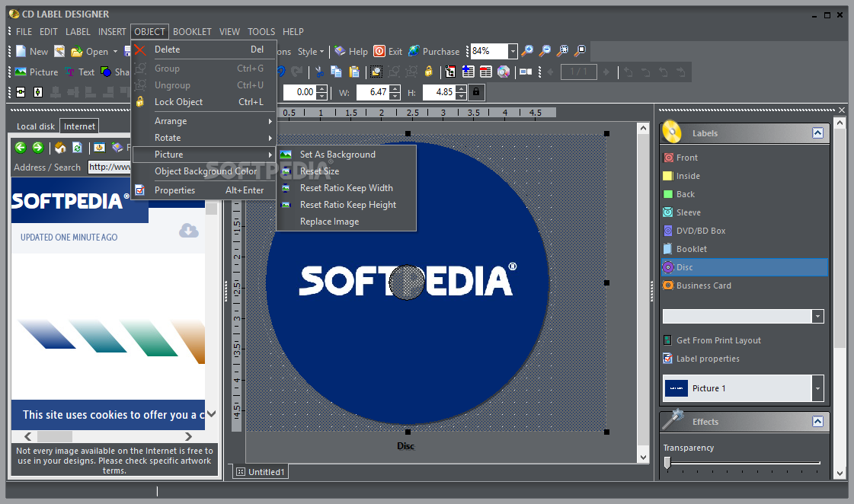Click the center vertically alignment icon
Viewport: 854px width, 504px height.
38,92
